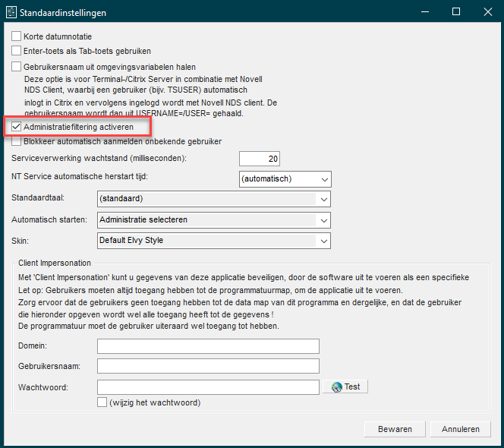The image size is (504, 448).
Task: Click the Wachtwoord input field
Action: click(x=208, y=387)
